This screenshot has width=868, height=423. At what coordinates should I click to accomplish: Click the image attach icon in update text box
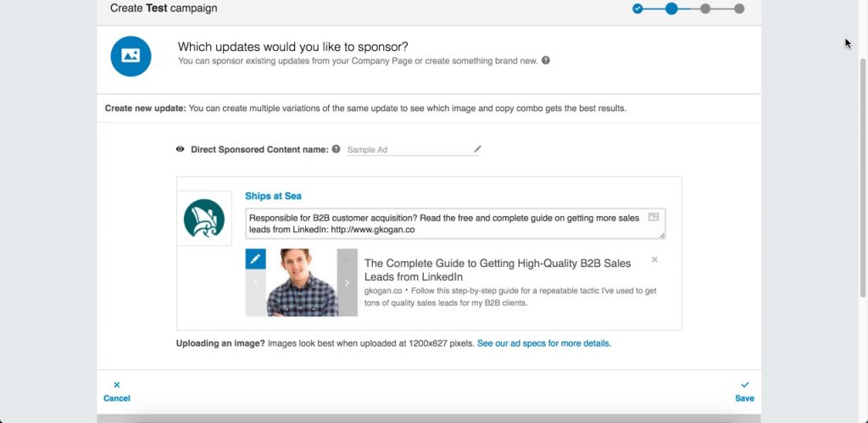pos(654,217)
